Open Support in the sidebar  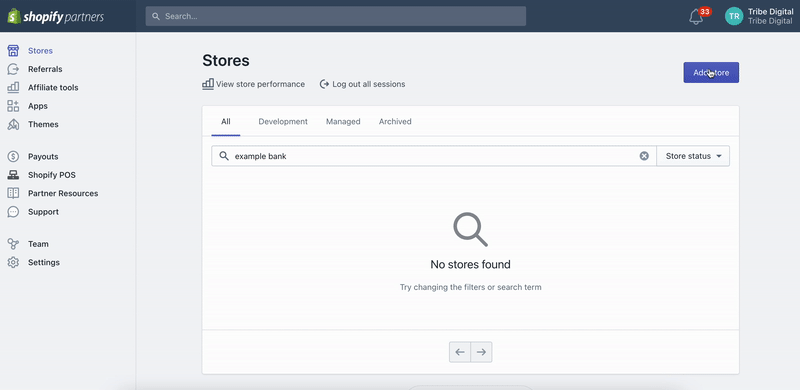43,211
